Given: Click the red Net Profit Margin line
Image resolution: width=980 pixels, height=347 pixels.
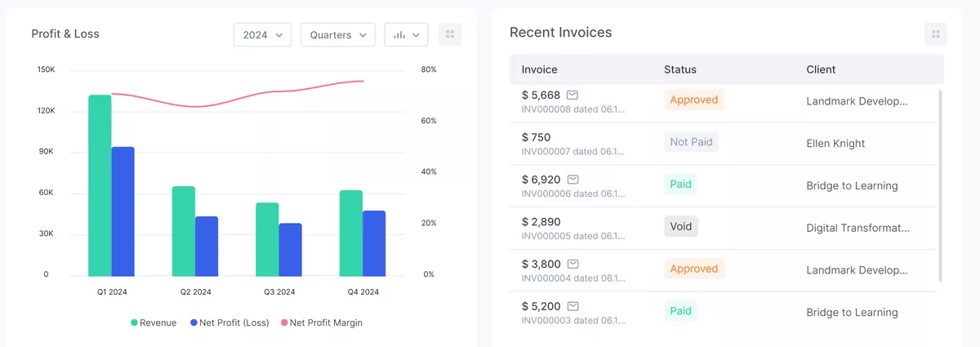Looking at the screenshot, I should coord(237,100).
